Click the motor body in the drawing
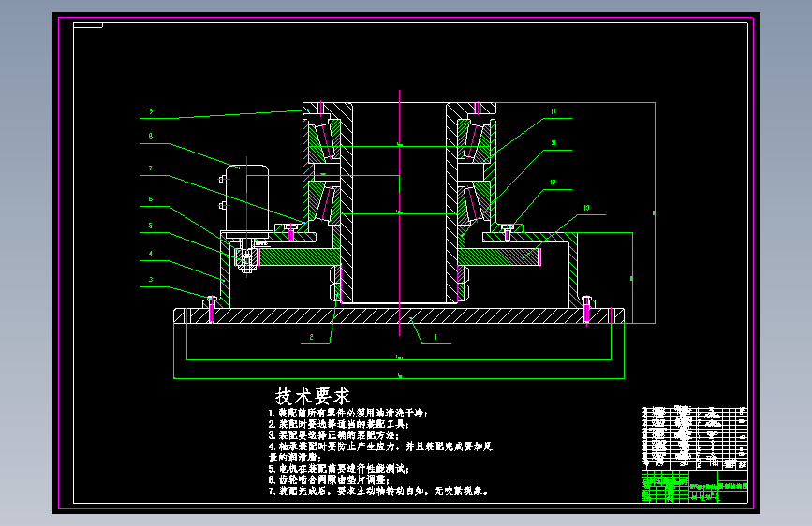The height and width of the screenshot is (526, 812). [x=247, y=198]
